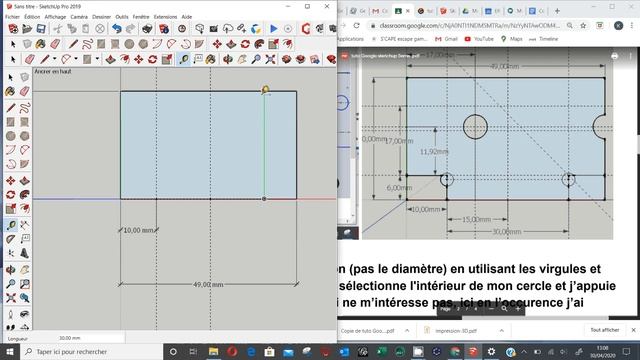Click the Chrome address bar URL
Viewport: 640px width, 360px height.
pos(469,25)
